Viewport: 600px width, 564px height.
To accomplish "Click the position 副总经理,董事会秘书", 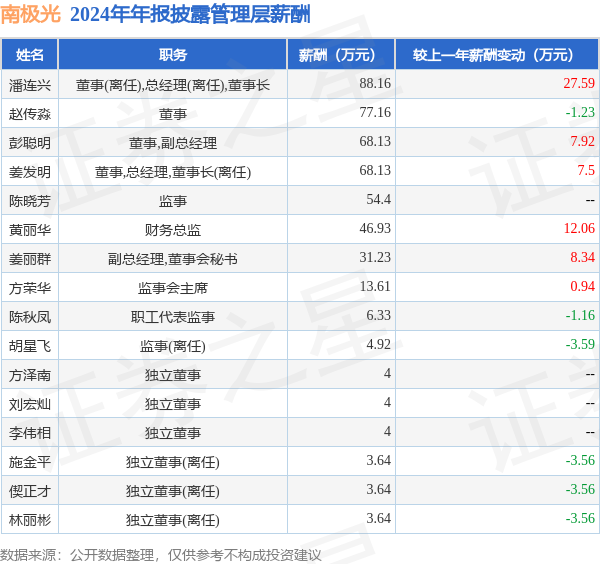I will [x=173, y=259].
